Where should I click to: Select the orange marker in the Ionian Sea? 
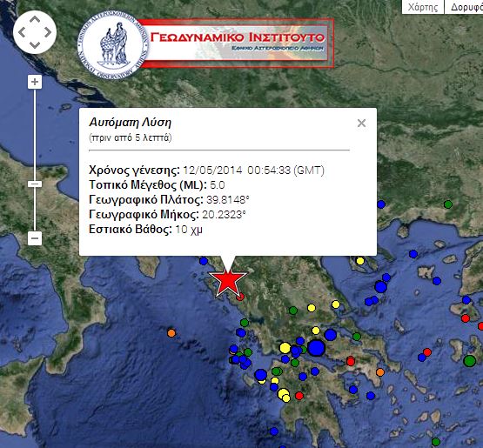point(171,333)
